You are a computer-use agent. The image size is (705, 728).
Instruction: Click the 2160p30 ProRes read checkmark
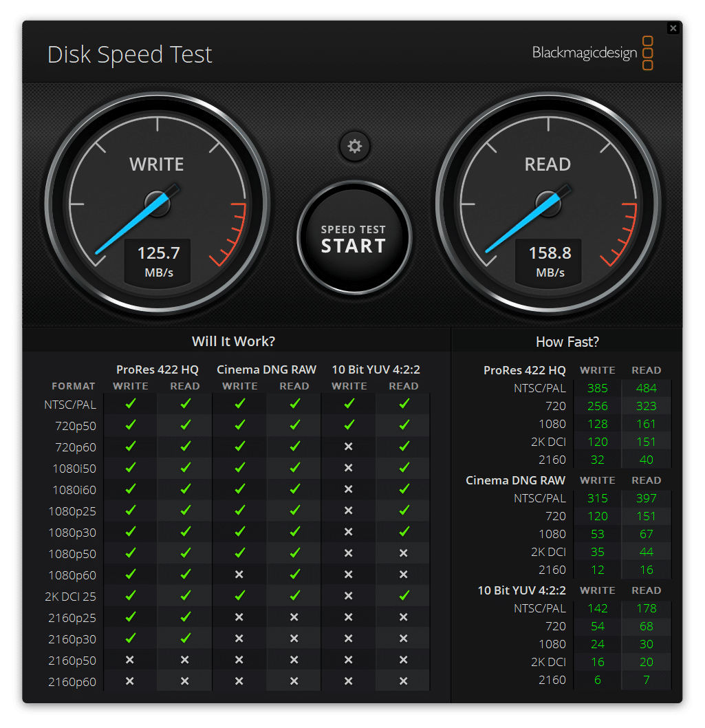click(x=185, y=639)
